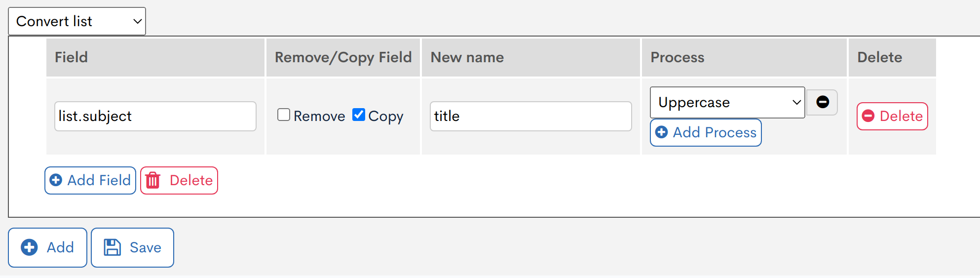This screenshot has width=980, height=278.
Task: Uncheck the Copy checkbox
Action: pyautogui.click(x=359, y=115)
